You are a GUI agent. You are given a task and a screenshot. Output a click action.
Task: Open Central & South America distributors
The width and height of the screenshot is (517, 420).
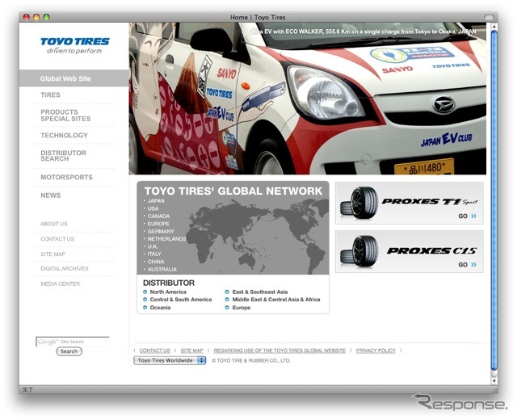click(181, 300)
